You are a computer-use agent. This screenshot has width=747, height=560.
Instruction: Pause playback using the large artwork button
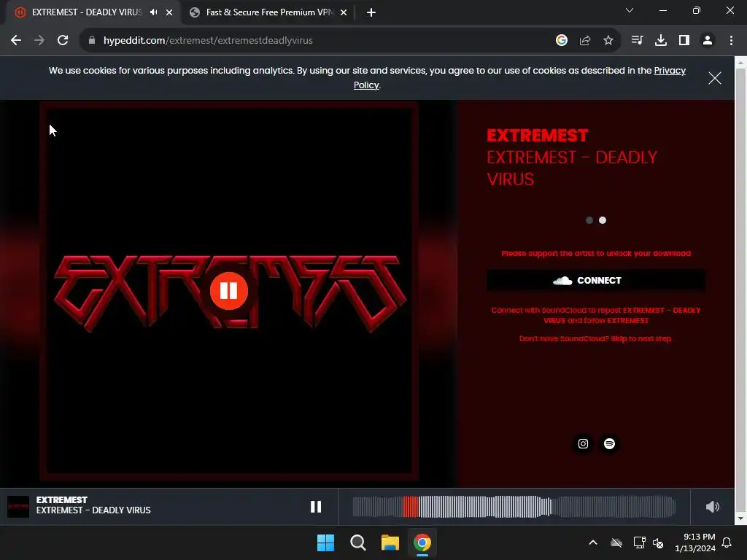coord(228,290)
